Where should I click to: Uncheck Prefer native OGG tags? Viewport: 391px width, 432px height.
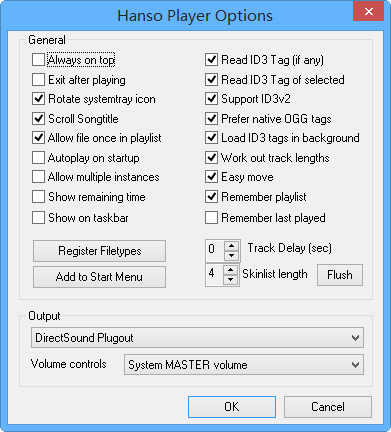pos(211,119)
